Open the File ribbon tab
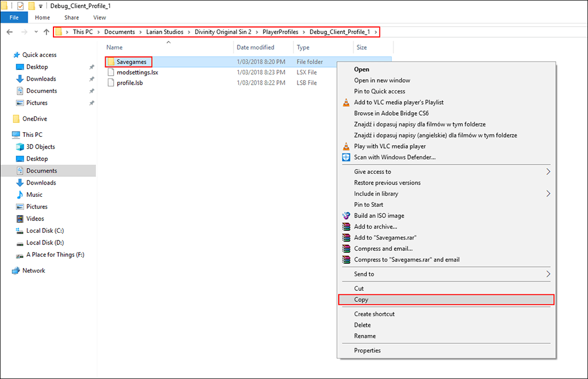 pyautogui.click(x=14, y=17)
